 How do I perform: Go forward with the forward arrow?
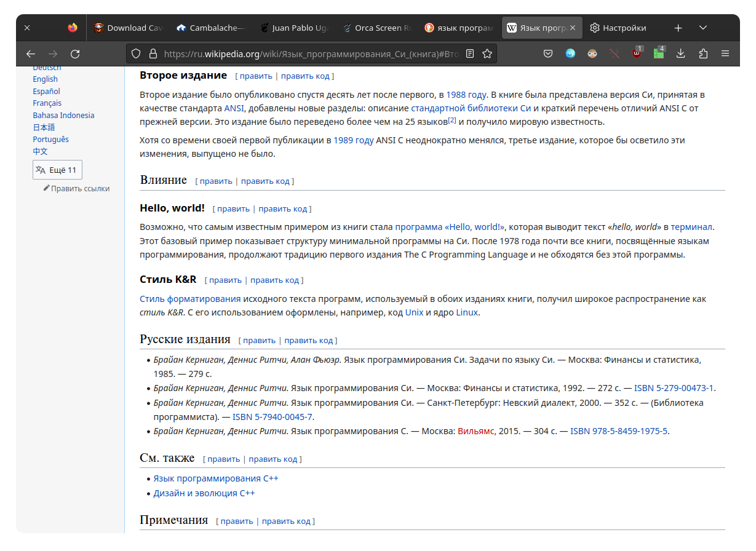coord(53,54)
